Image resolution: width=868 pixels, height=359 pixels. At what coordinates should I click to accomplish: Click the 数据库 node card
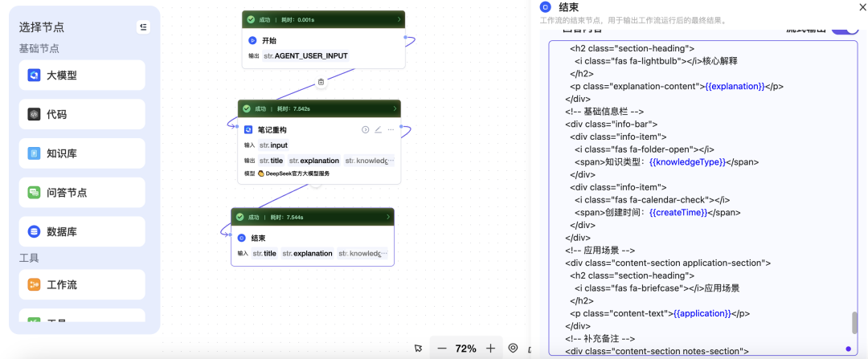pos(82,232)
